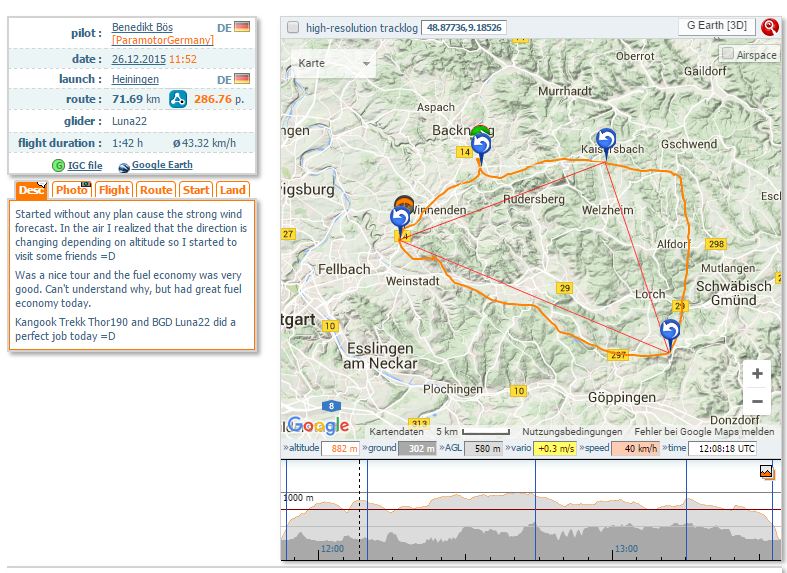Image resolution: width=787 pixels, height=573 pixels.
Task: Open the Karte map type dropdown
Action: pyautogui.click(x=333, y=63)
